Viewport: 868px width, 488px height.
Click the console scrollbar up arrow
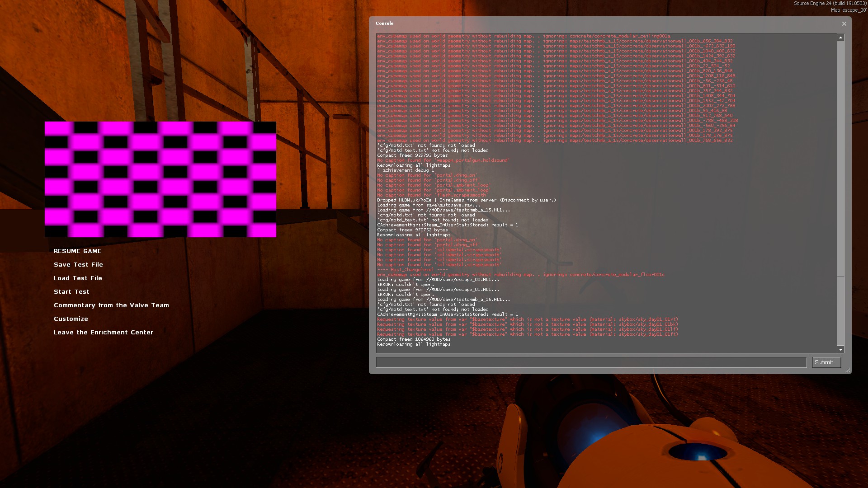coord(840,38)
